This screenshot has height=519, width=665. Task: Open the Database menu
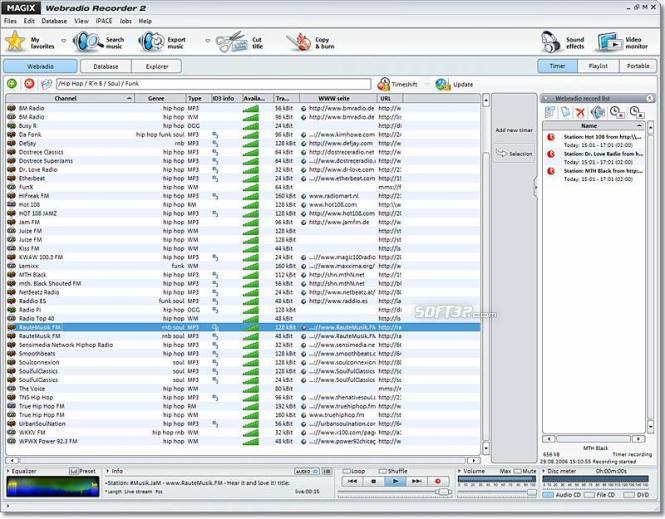(54, 21)
